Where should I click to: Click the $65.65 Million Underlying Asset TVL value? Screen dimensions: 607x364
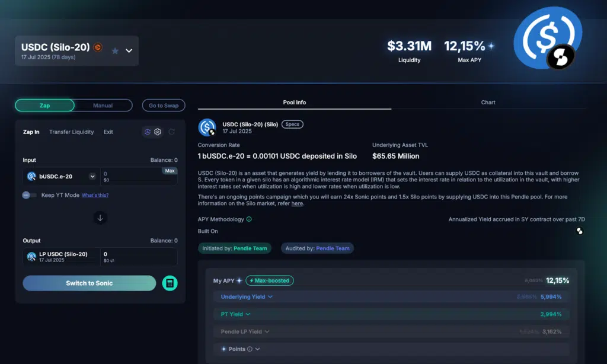395,156
